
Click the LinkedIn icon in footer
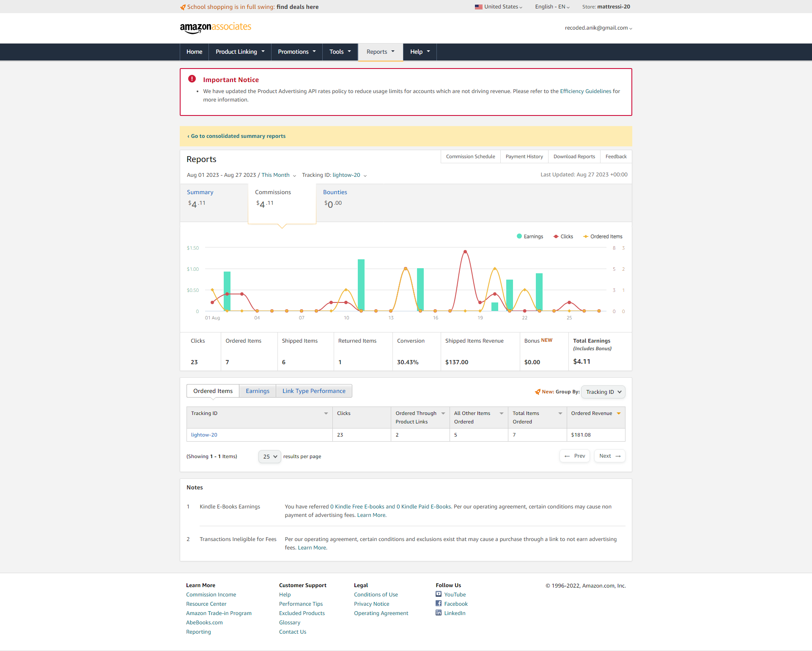tap(439, 613)
